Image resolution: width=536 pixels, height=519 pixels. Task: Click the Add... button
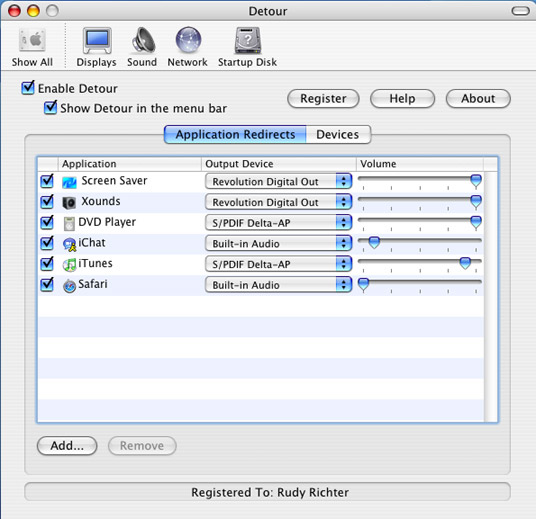67,446
